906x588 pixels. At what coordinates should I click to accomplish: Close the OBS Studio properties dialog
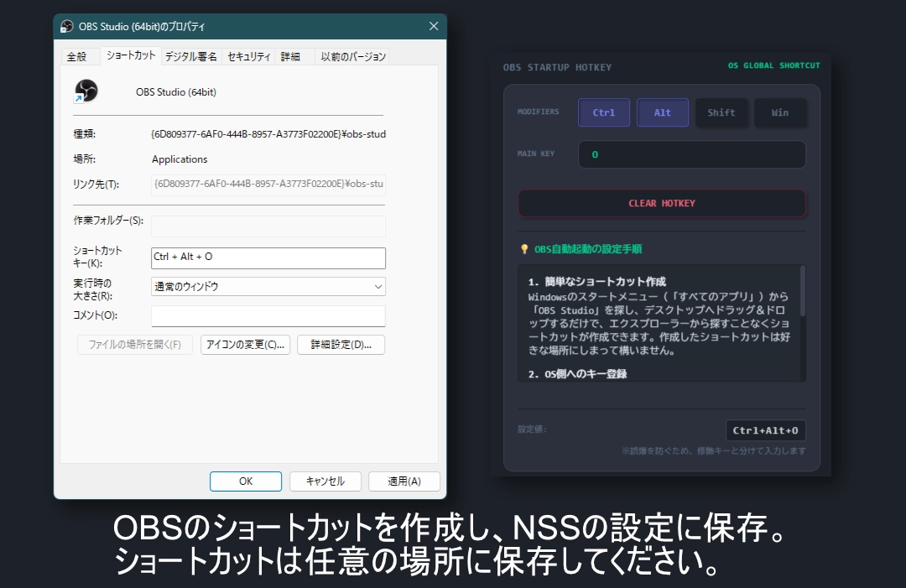[x=434, y=27]
